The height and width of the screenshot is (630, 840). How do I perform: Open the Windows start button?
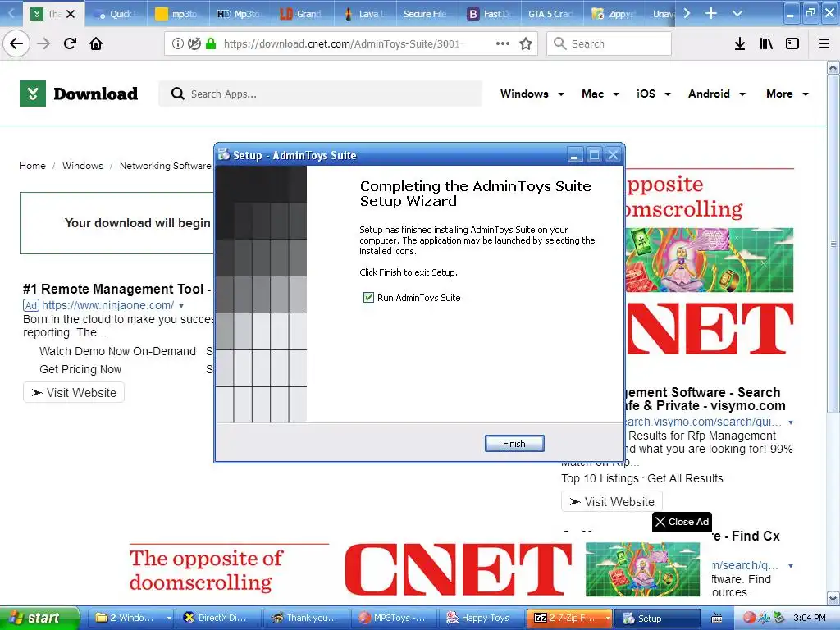tap(39, 619)
